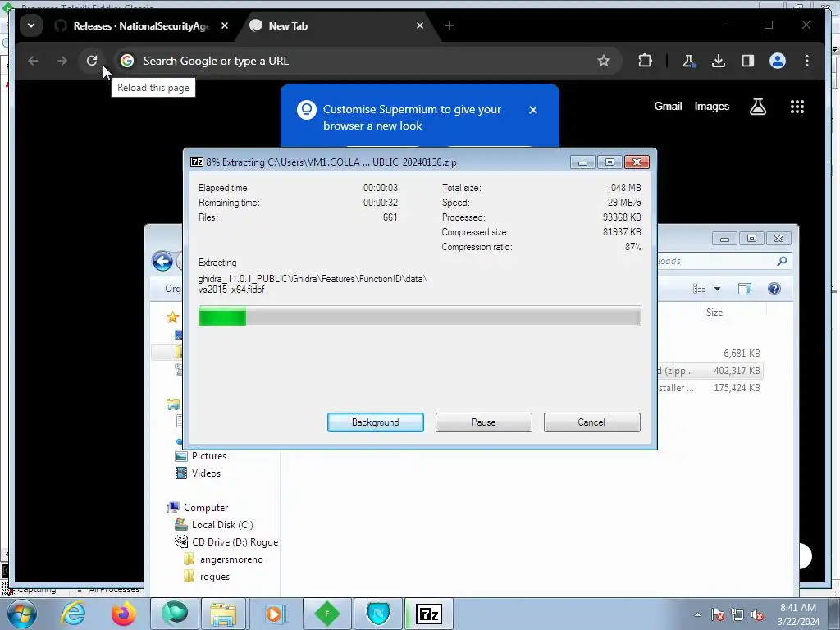
Task: Launch Firefox from taskbar
Action: [124, 614]
